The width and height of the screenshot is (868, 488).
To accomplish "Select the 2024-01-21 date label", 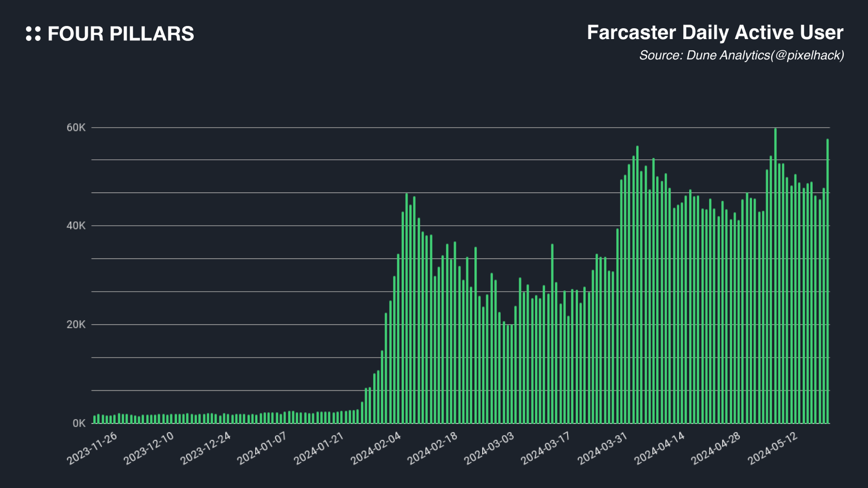I will coord(319,449).
